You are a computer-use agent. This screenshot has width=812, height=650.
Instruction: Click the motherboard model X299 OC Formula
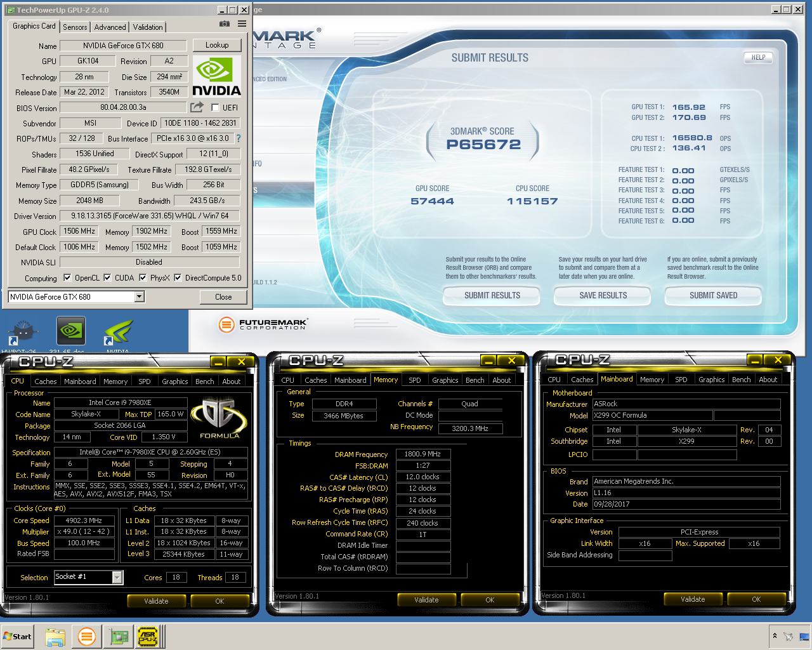(652, 415)
